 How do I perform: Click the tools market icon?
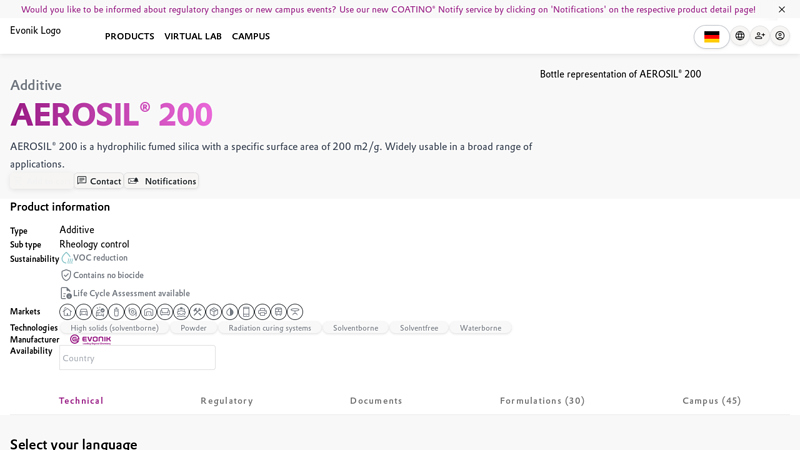click(x=197, y=312)
